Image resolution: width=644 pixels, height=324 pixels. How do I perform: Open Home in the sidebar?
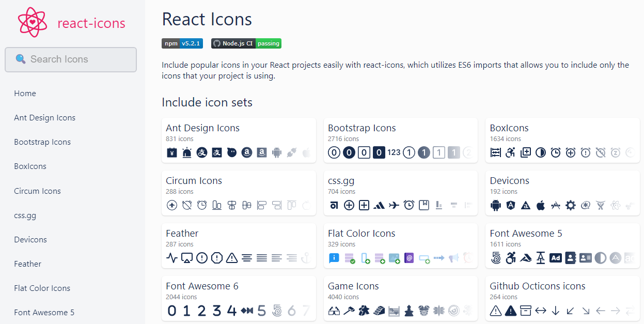tap(25, 94)
